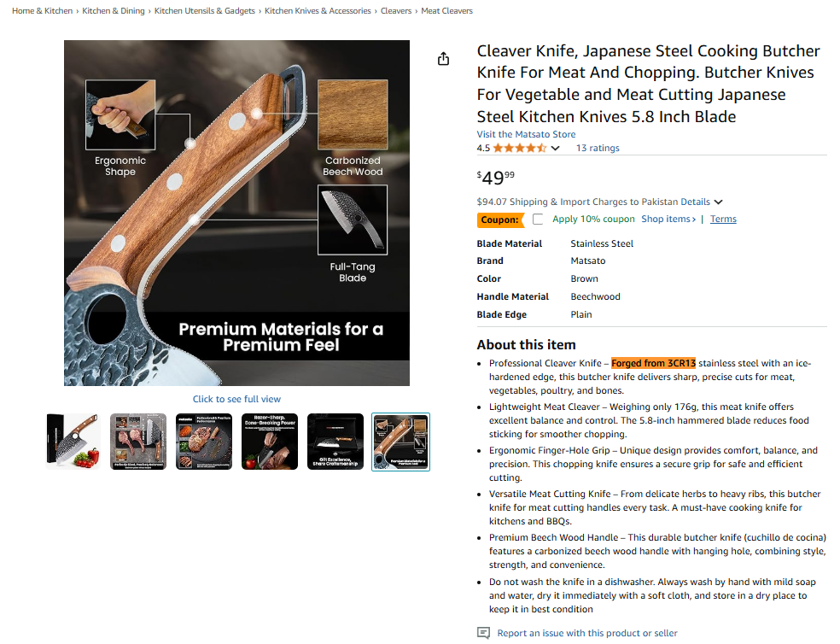
Task: Expand the rating breakdown chevron next to 4.5
Action: 556,149
